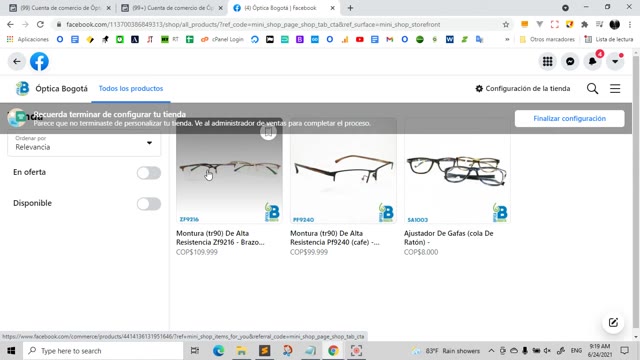Image resolution: width=640 pixels, height=360 pixels.
Task: Open the cPanel Login bookmark
Action: click(222, 39)
